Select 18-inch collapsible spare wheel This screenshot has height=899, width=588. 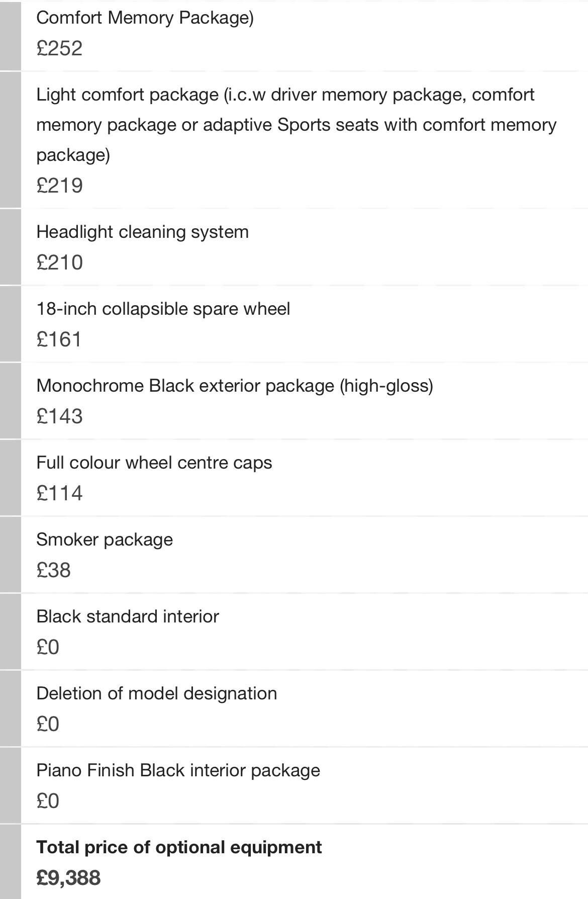[x=304, y=324]
